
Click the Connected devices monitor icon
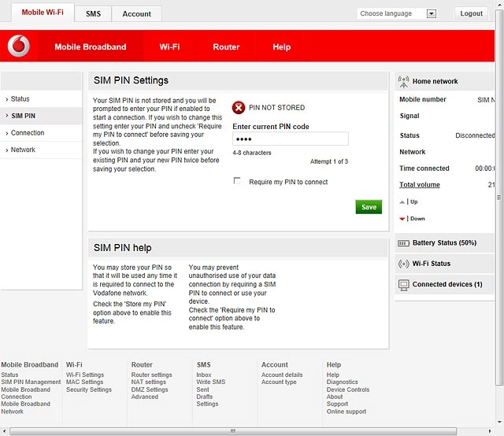(403, 285)
